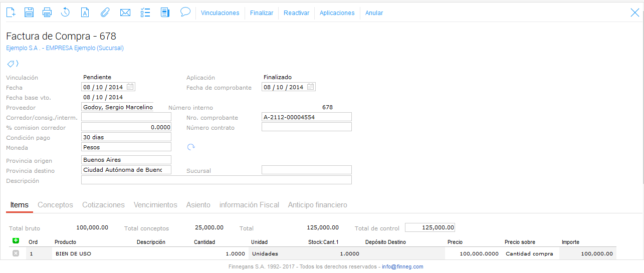This screenshot has height=273, width=644.
Task: Delete the BIEN DE USO item row
Action: pos(16,253)
